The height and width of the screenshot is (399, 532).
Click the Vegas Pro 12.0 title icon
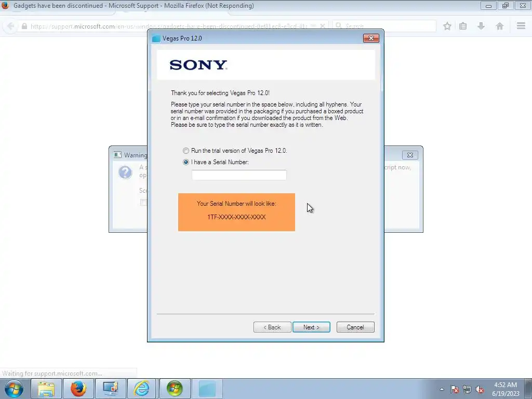pos(156,38)
